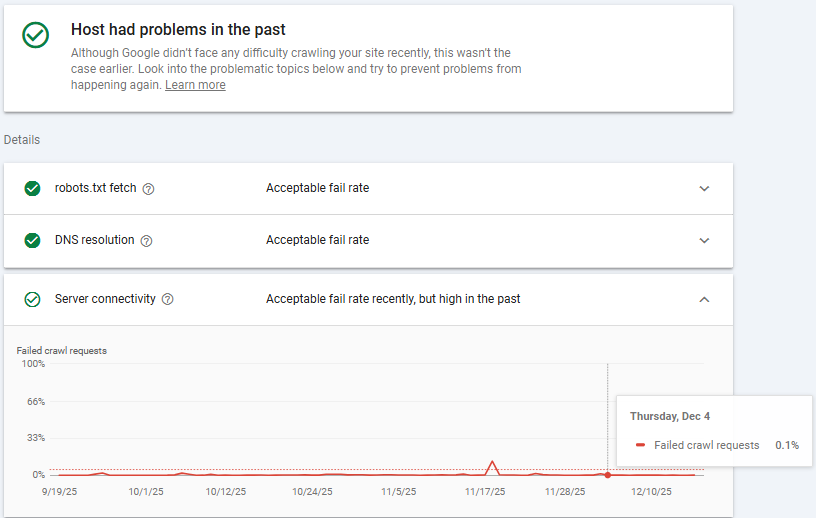Click the 10/24/25 date axis label
The width and height of the screenshot is (816, 518).
(x=312, y=491)
